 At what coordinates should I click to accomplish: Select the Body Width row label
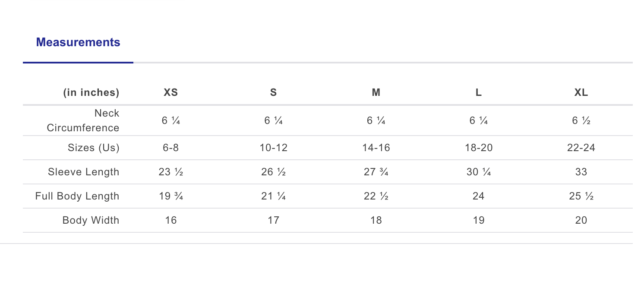[x=91, y=220]
